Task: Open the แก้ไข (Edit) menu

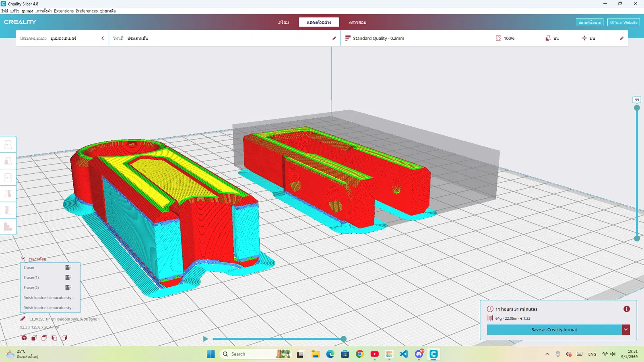Action: [15, 11]
